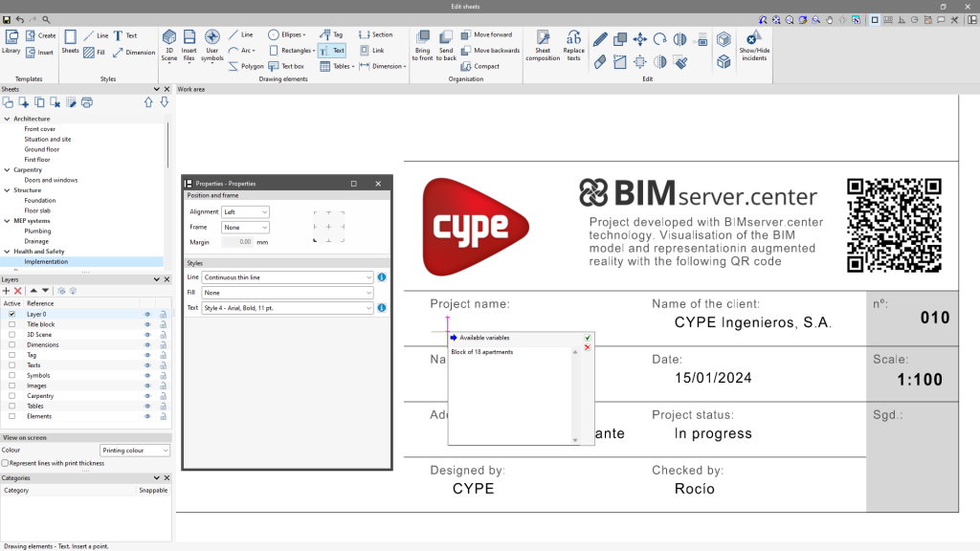
Task: Select the 3D Scene tool
Action: 169,44
